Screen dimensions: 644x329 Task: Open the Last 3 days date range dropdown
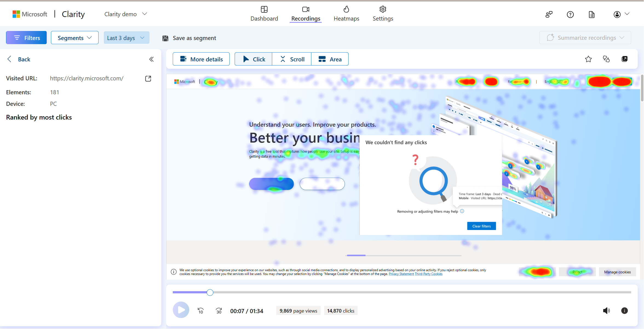coord(126,38)
